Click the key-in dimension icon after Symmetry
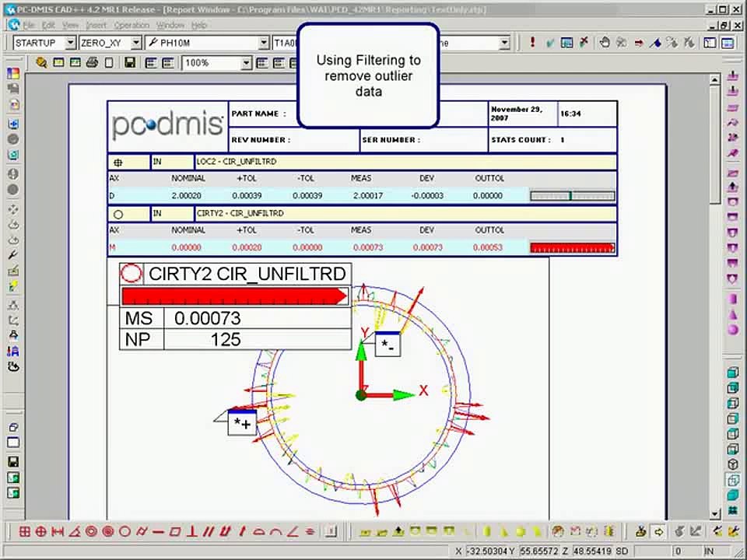The width and height of the screenshot is (747, 560). tap(331, 532)
